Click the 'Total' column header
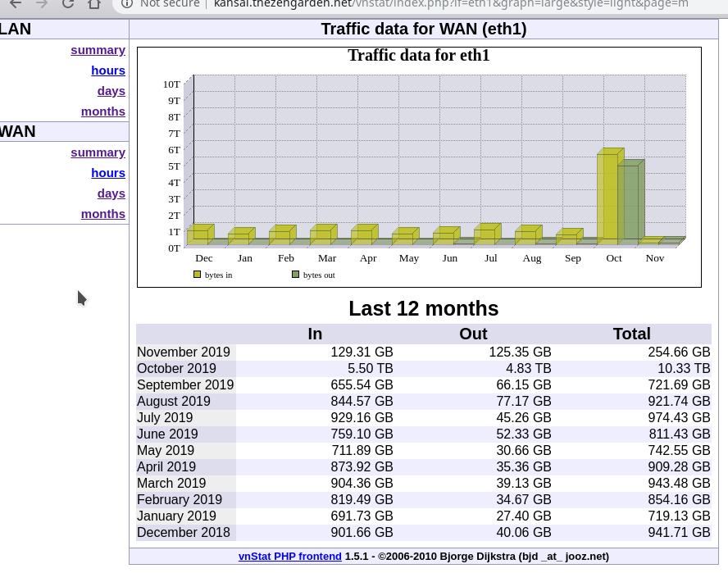This screenshot has height=573, width=728. point(631,334)
